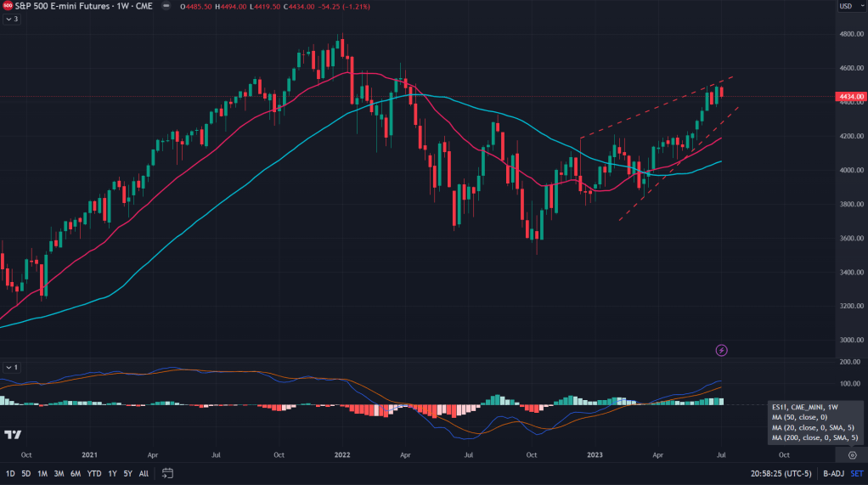Toggle the SET settlement price option

(x=855, y=473)
